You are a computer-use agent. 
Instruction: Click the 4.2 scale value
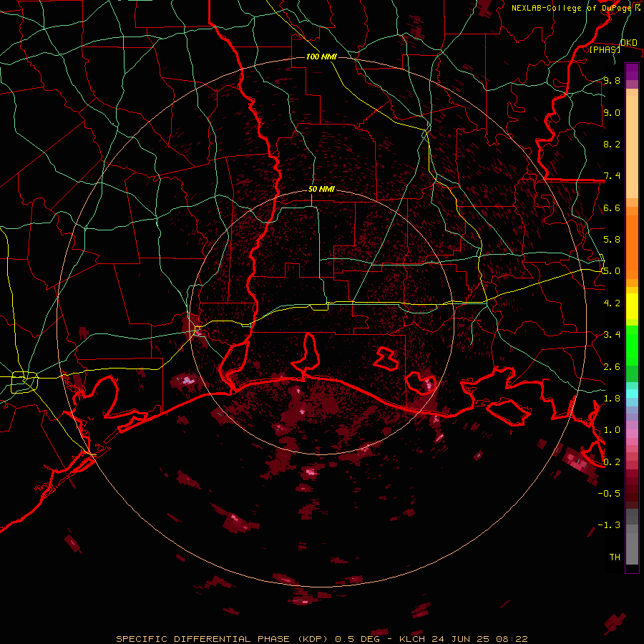tap(612, 303)
